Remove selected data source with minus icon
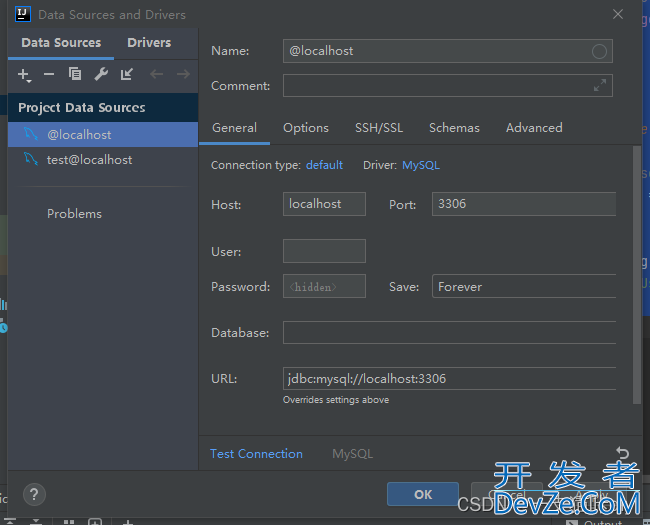The height and width of the screenshot is (525, 650). [49, 75]
